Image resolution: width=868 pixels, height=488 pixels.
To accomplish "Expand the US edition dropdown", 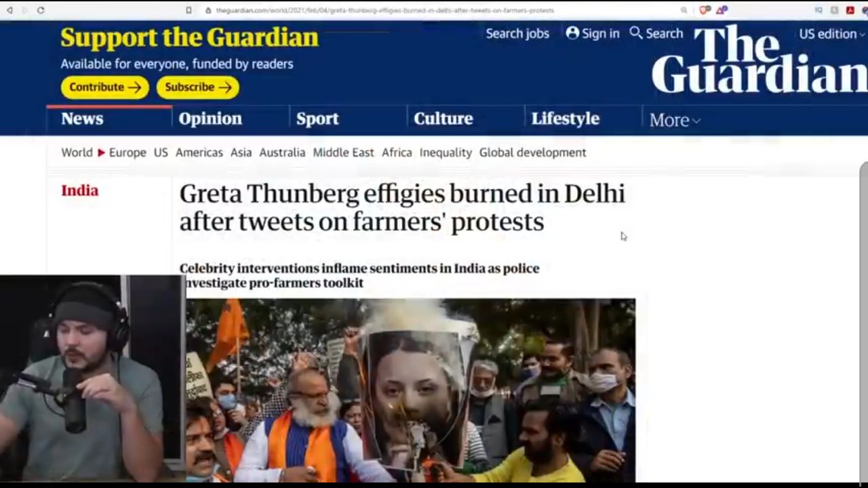I will point(832,34).
